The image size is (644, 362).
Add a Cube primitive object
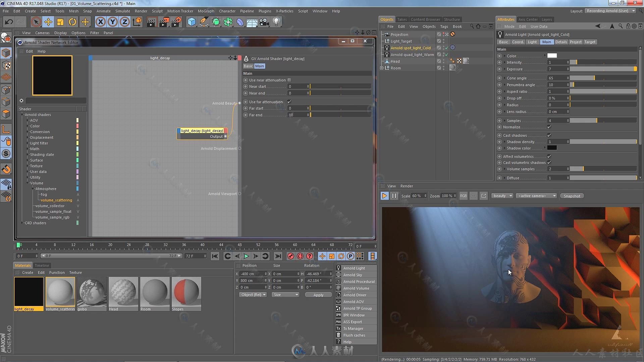pos(192,22)
